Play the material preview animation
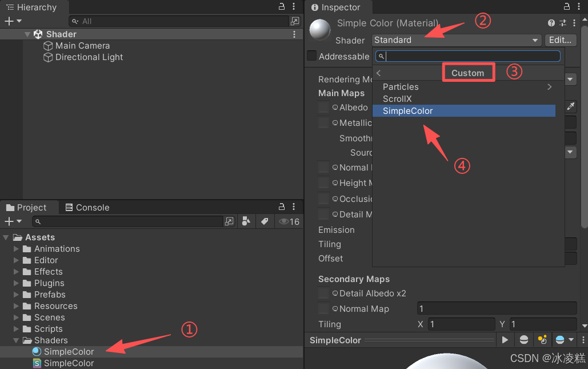The image size is (588, 369). (x=505, y=340)
